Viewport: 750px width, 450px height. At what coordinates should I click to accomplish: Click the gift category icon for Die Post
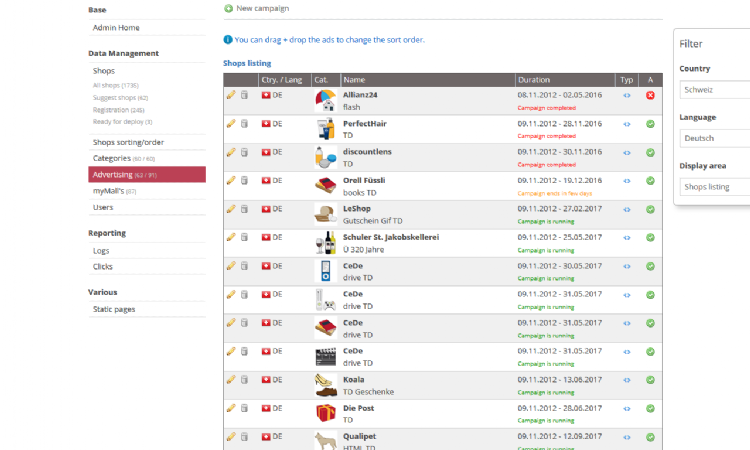point(325,413)
